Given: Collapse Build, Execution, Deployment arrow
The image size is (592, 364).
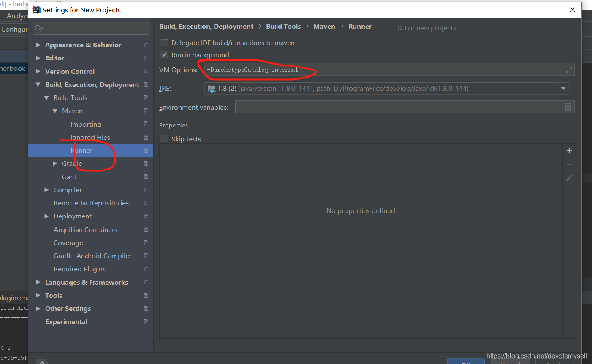Looking at the screenshot, I should pyautogui.click(x=38, y=84).
